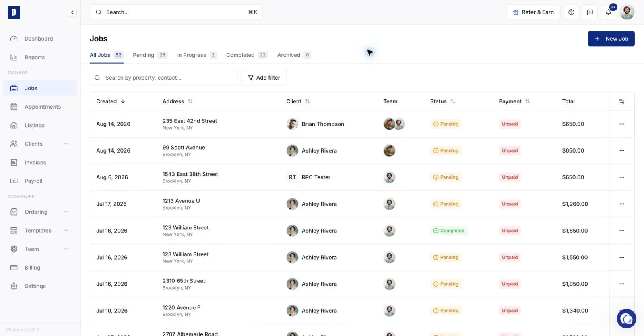Screen dimensions: 644x336
Task: Click the RT initials avatar for RPC Tester
Action: click(292, 177)
